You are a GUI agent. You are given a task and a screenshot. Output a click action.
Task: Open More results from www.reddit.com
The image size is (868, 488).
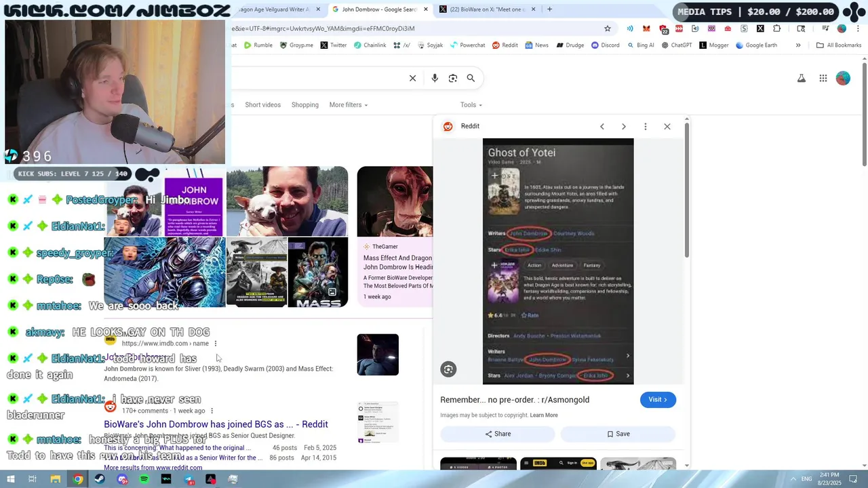pyautogui.click(x=153, y=468)
